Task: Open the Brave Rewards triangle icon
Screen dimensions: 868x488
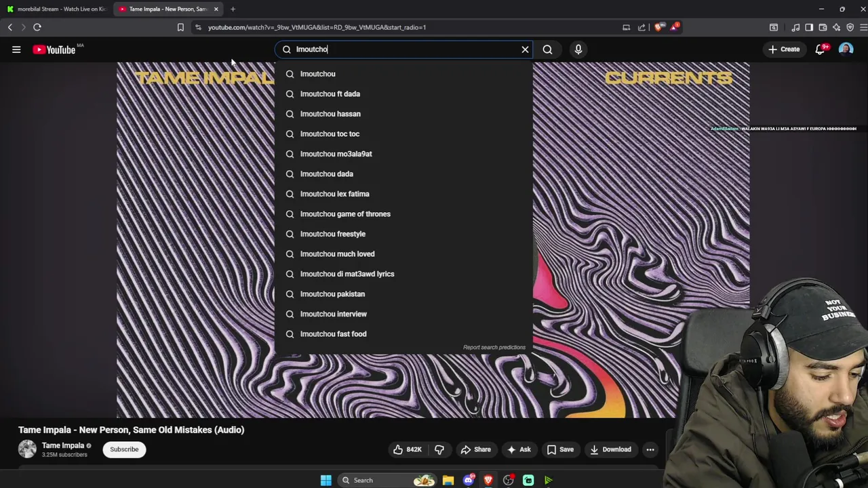Action: coord(675,27)
